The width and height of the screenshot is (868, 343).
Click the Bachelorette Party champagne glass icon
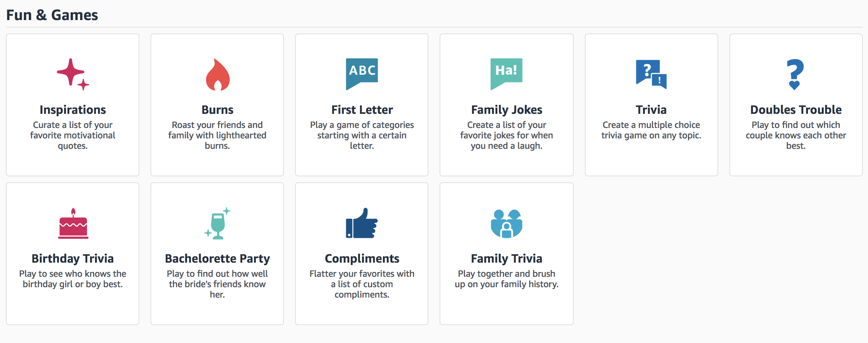pyautogui.click(x=218, y=223)
